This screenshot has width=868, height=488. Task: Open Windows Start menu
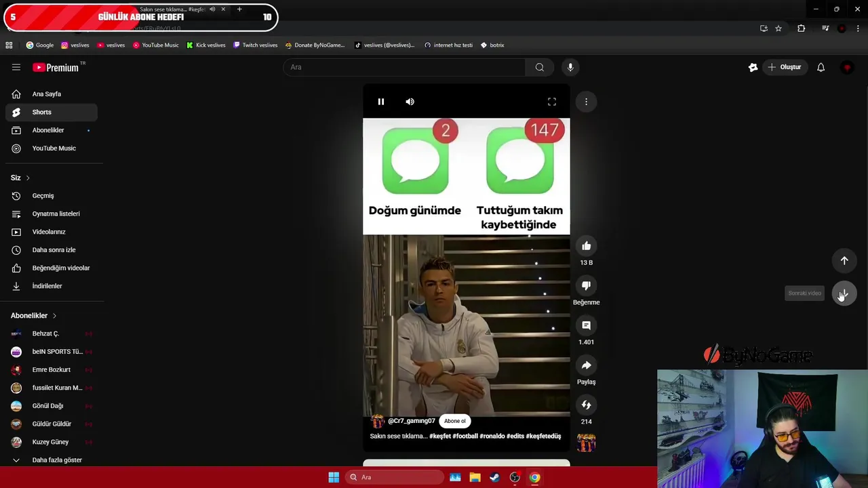pyautogui.click(x=334, y=477)
